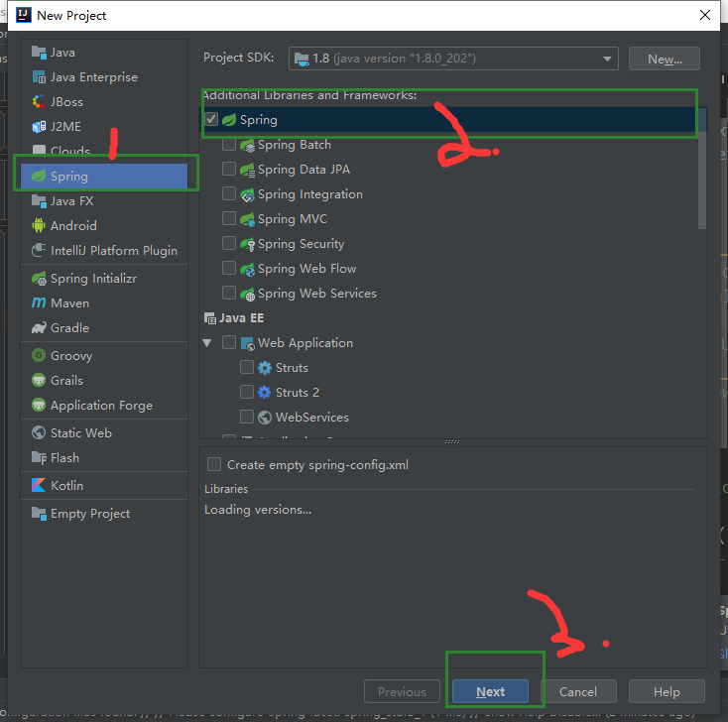Enable the Spring Security checkbox

point(229,243)
